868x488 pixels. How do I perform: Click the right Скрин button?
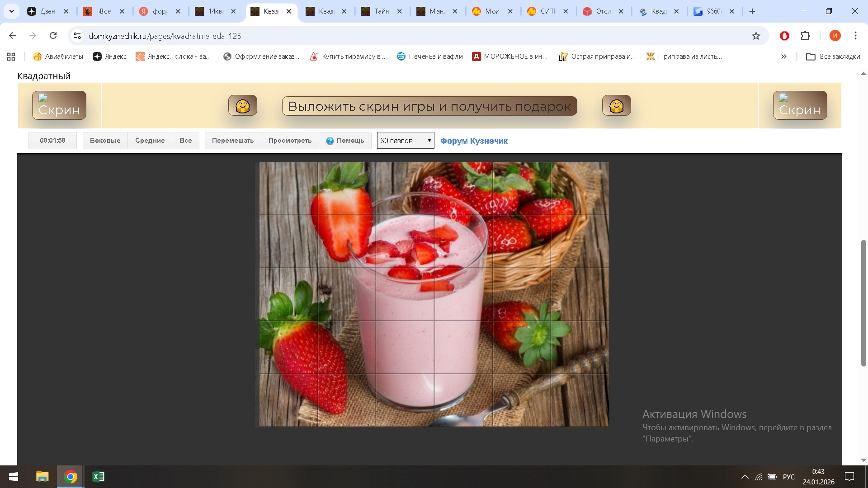(800, 105)
